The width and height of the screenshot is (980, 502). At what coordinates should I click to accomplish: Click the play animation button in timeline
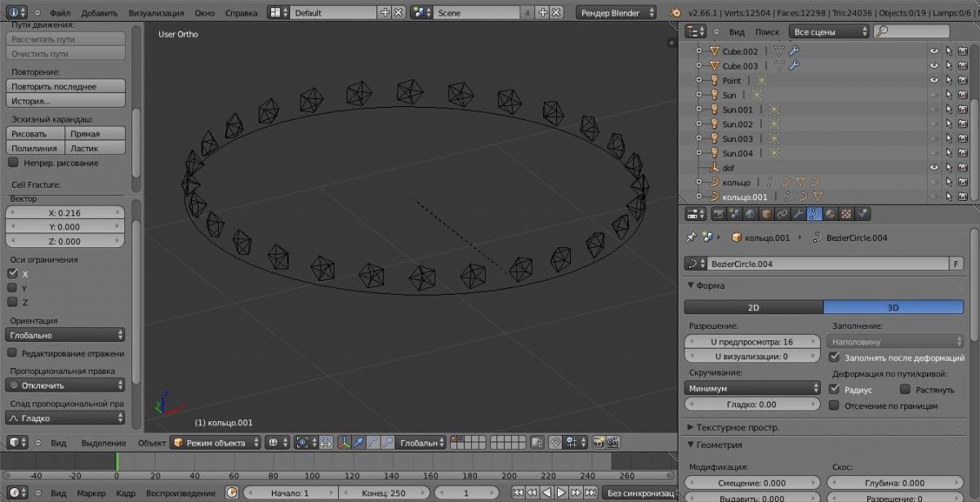[x=561, y=493]
